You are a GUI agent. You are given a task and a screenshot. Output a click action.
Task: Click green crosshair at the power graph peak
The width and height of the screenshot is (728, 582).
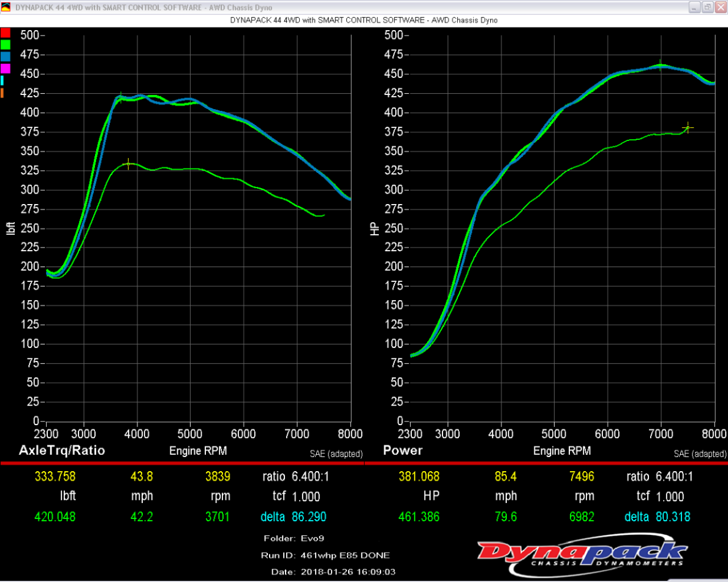tap(660, 65)
